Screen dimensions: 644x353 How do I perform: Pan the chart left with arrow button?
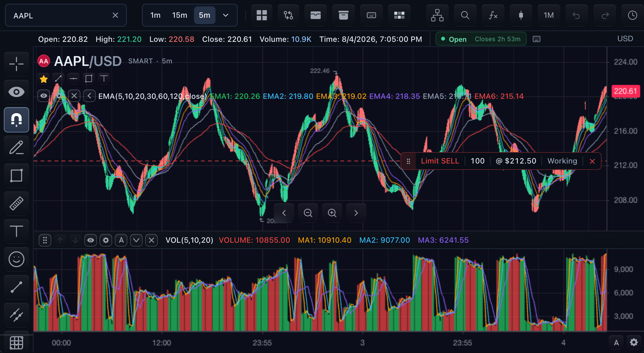pyautogui.click(x=284, y=213)
